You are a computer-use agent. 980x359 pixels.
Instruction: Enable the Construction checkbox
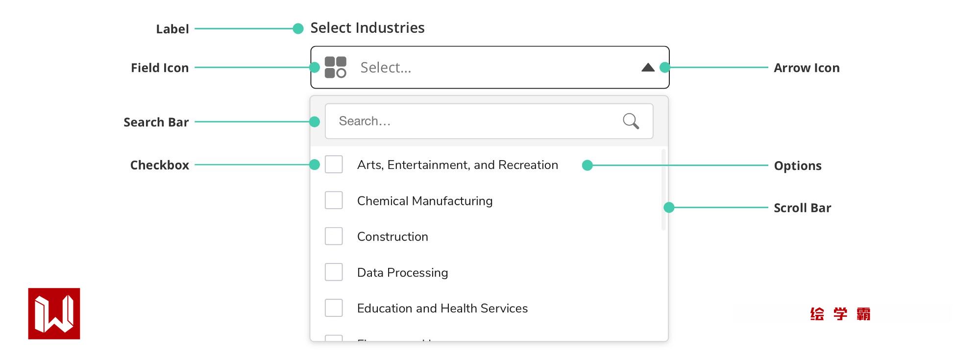point(334,236)
